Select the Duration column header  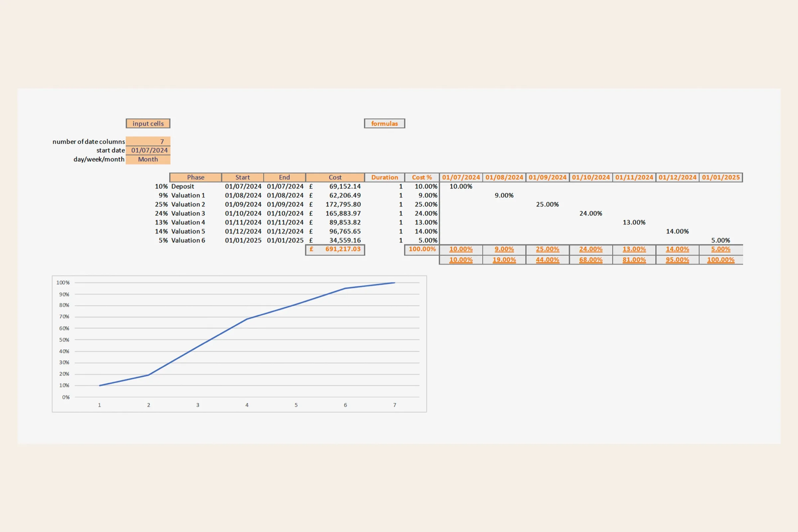[384, 178]
